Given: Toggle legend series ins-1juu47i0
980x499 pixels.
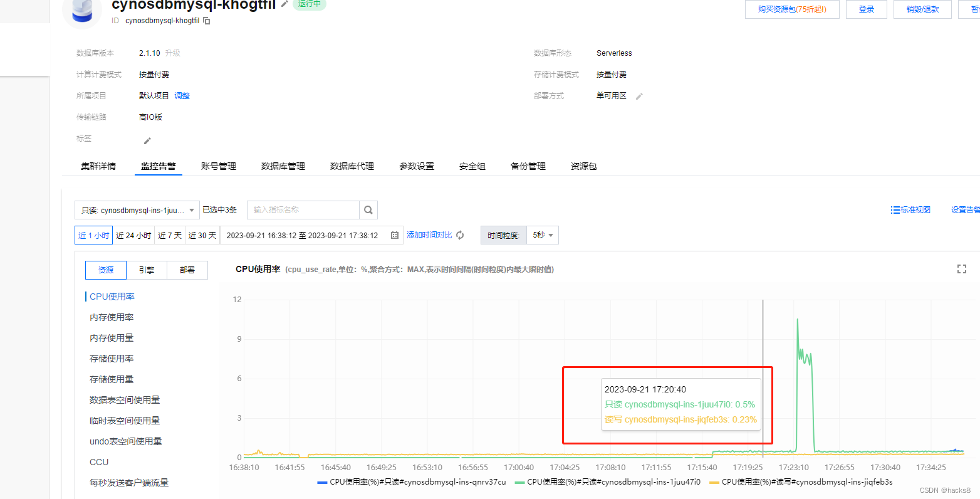Looking at the screenshot, I should point(608,482).
